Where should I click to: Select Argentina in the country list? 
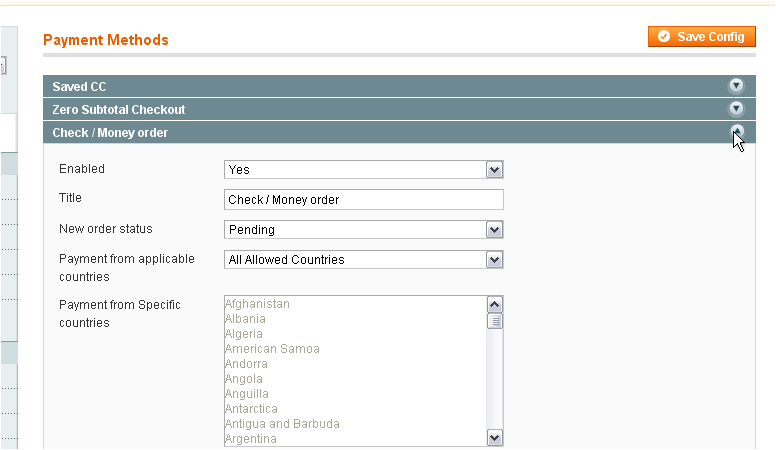[x=250, y=439]
